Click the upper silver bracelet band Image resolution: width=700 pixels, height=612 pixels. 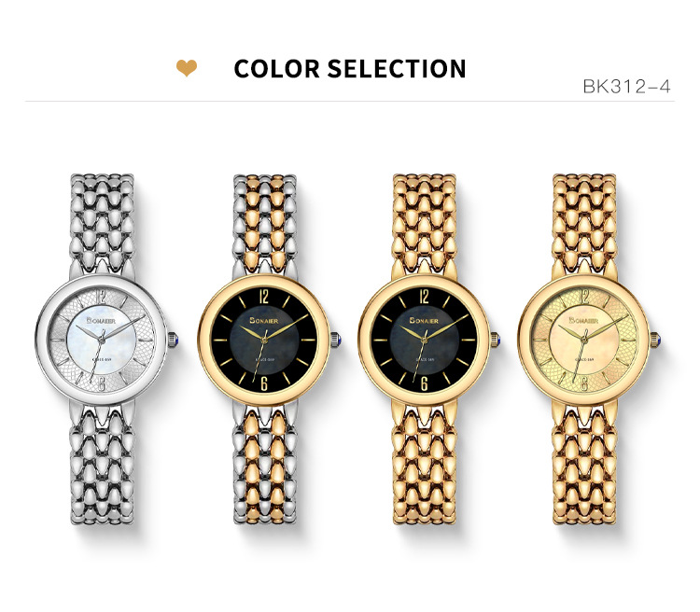(103, 223)
